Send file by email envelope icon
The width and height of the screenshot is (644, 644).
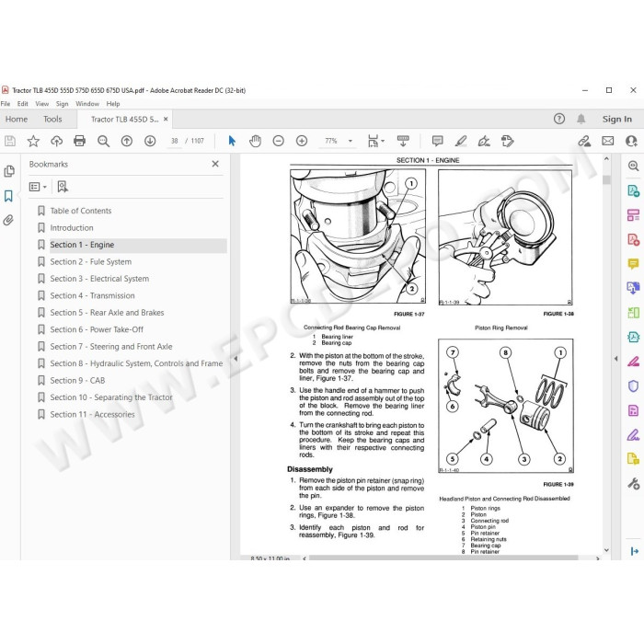[607, 142]
